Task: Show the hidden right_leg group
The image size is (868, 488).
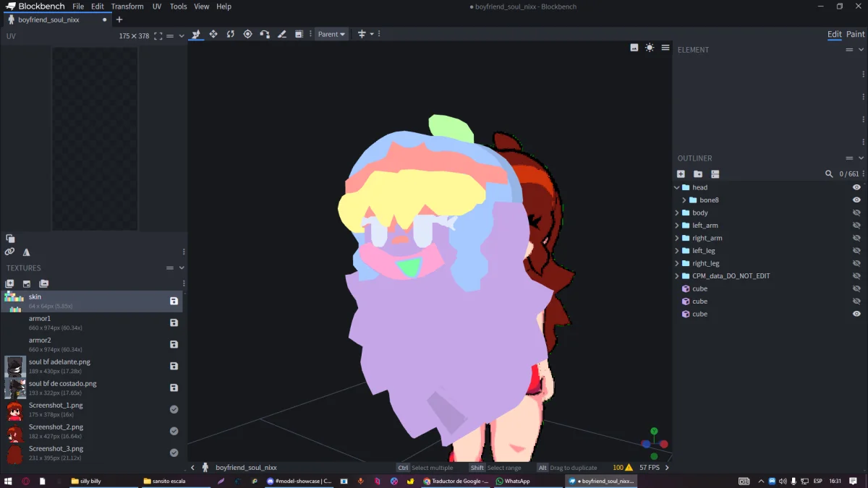Action: (856, 263)
